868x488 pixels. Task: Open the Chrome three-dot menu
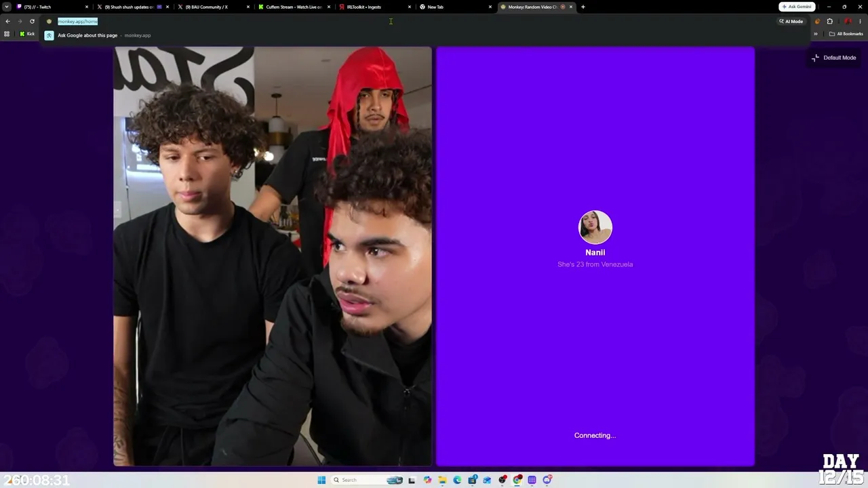click(x=860, y=21)
